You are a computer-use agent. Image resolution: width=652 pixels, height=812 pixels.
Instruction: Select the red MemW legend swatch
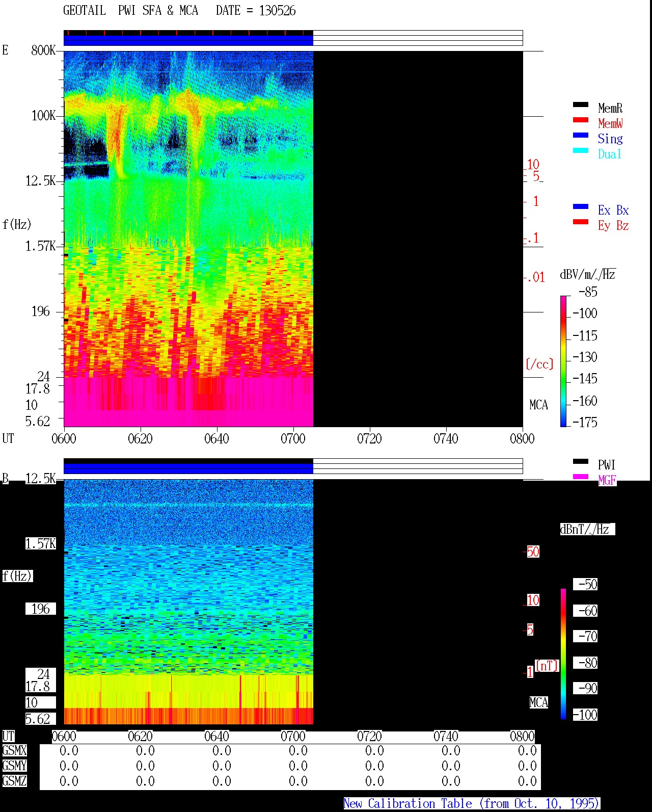click(581, 120)
